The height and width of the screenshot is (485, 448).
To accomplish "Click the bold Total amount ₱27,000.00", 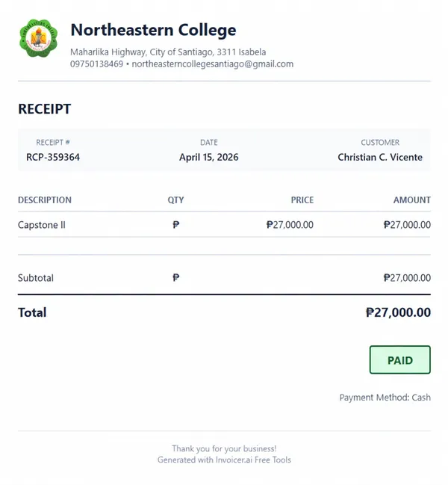I will pyautogui.click(x=398, y=312).
